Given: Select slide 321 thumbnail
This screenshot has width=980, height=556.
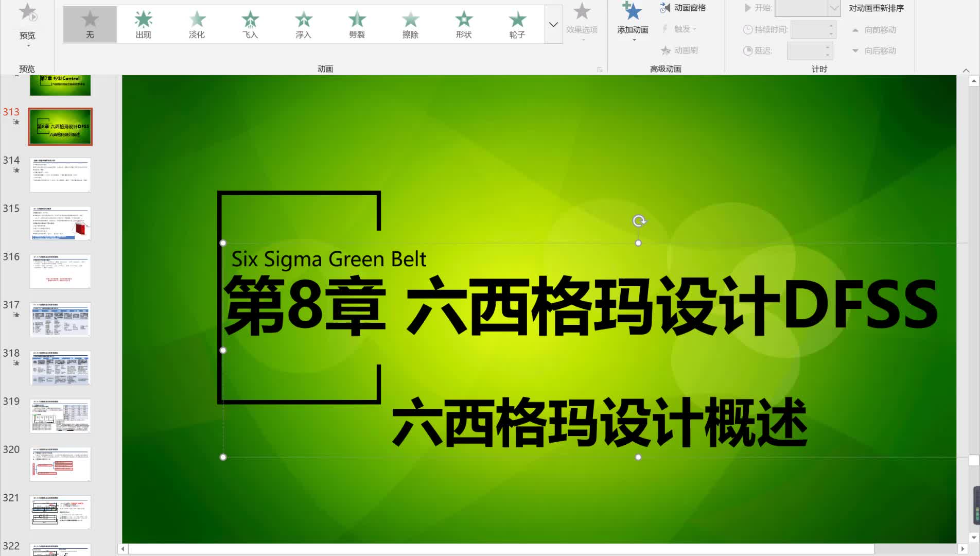Looking at the screenshot, I should pyautogui.click(x=60, y=512).
